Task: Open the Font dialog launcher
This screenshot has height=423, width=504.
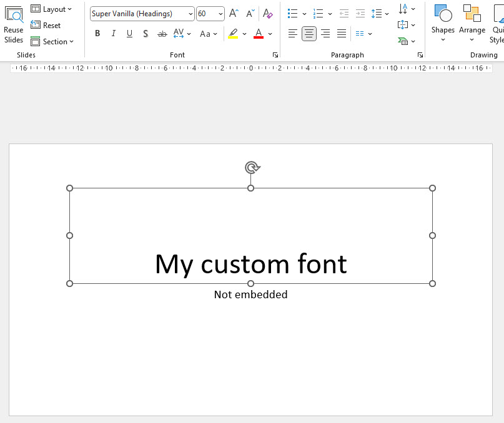Action: tap(275, 55)
